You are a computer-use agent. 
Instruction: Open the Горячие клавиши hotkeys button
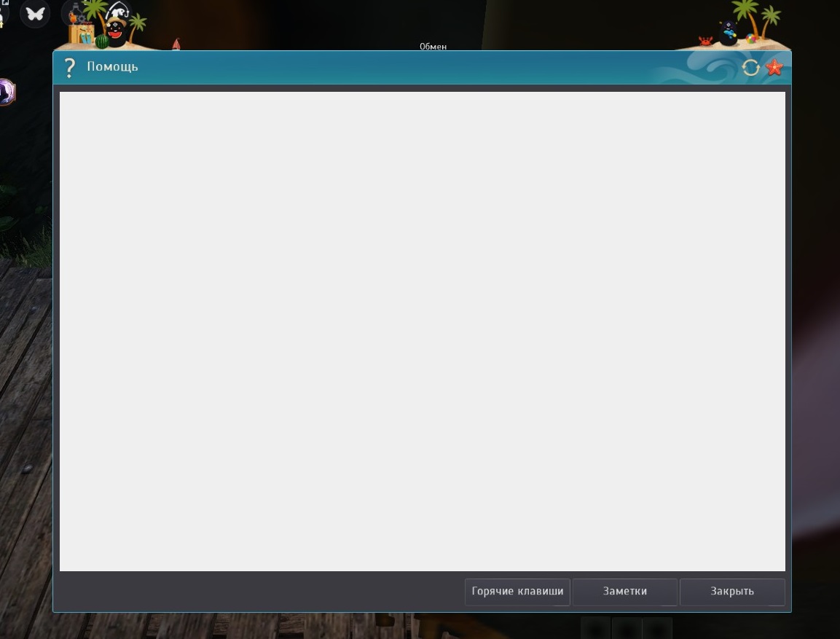click(517, 592)
